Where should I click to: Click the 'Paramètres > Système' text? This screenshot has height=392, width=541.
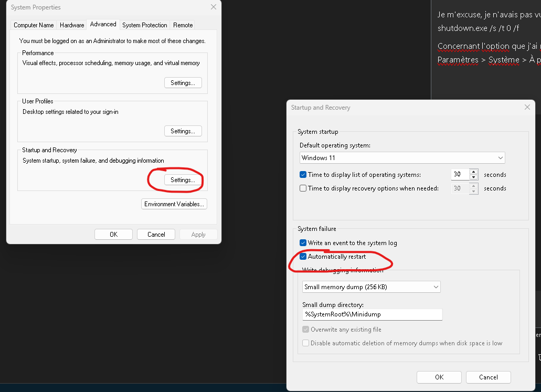click(478, 60)
